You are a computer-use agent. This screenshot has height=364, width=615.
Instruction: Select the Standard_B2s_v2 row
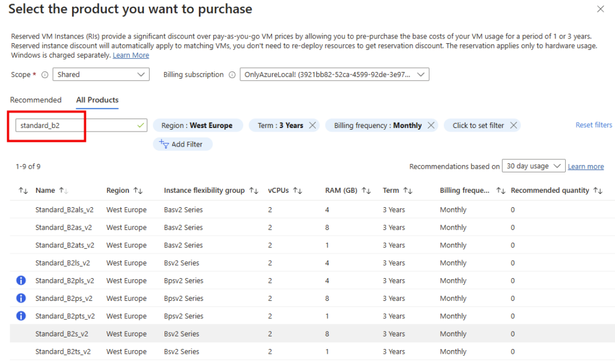coord(312,333)
